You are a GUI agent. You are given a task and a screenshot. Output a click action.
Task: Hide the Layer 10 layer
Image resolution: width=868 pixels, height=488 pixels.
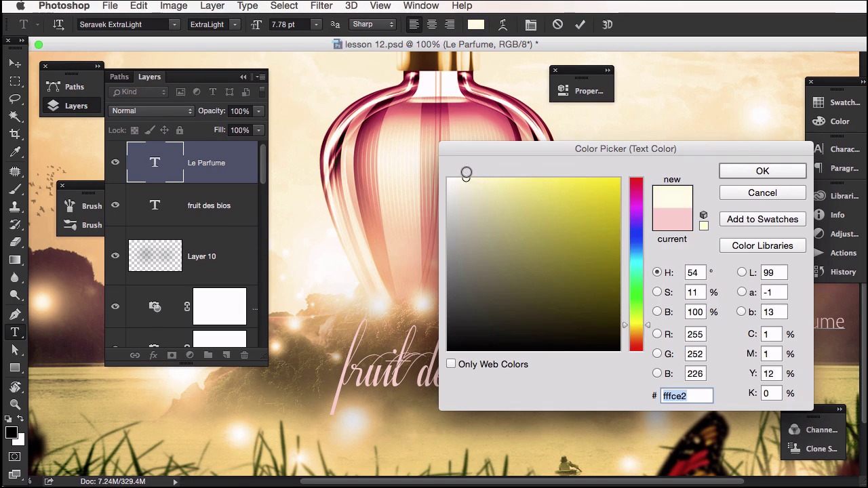point(115,256)
